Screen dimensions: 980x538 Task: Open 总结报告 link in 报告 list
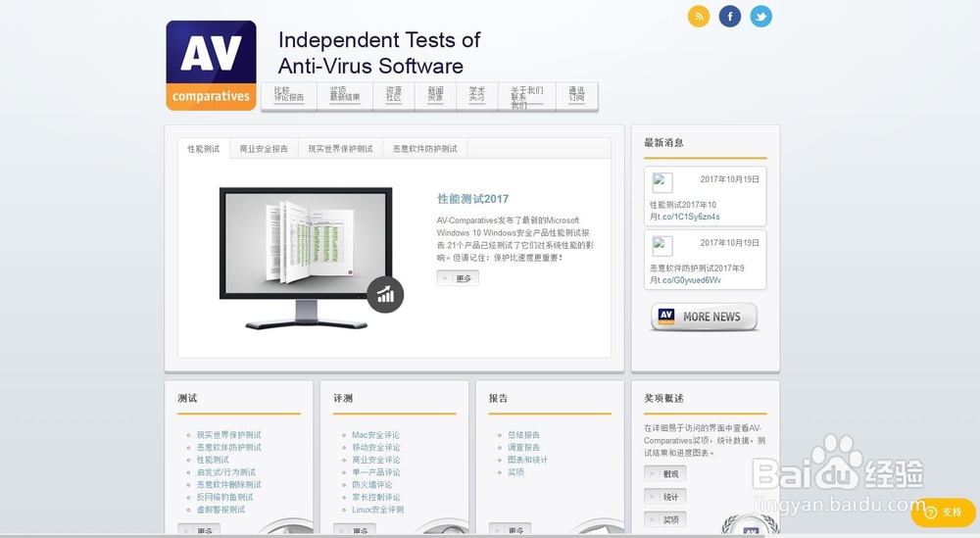(x=523, y=435)
